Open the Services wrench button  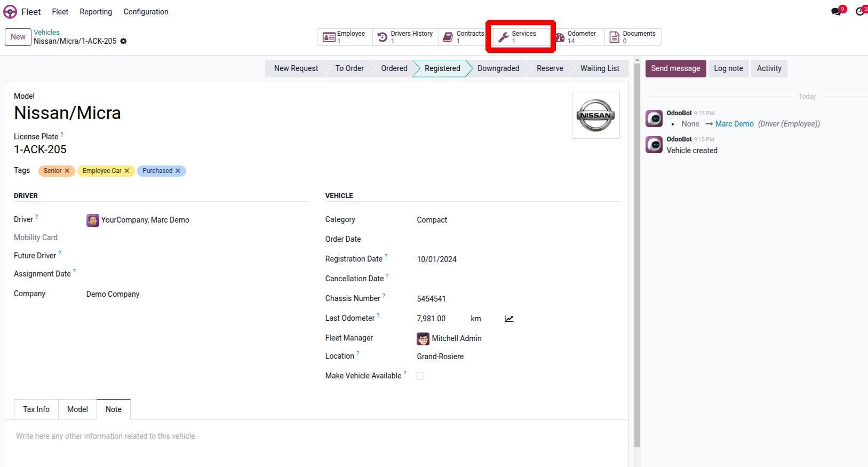point(520,37)
